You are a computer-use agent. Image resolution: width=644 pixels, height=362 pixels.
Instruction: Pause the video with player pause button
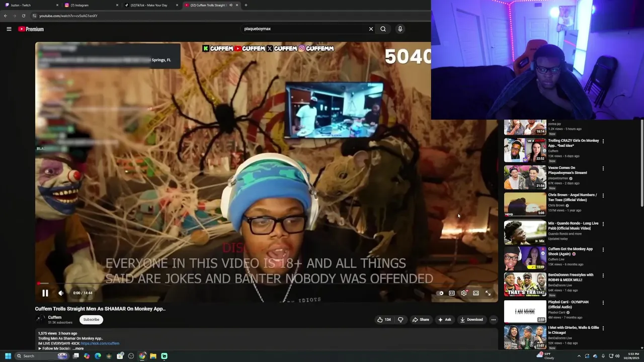[45, 293]
